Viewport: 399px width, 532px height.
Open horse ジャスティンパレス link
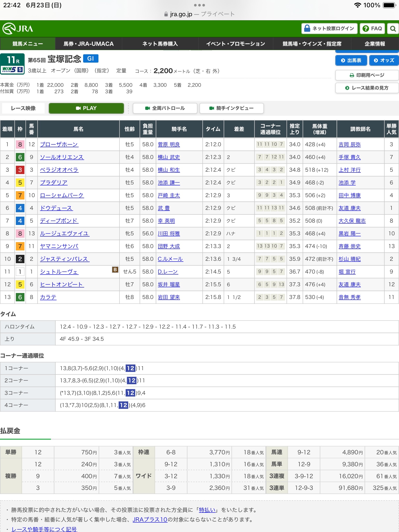point(65,259)
